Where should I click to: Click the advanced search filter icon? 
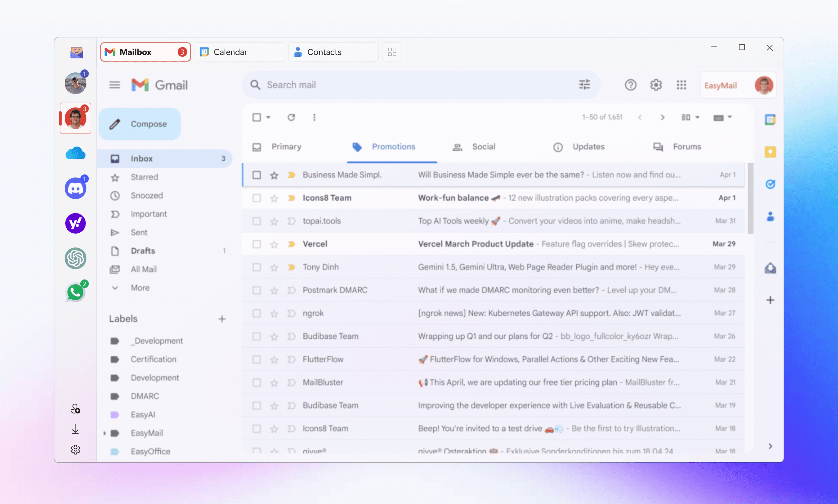(584, 85)
